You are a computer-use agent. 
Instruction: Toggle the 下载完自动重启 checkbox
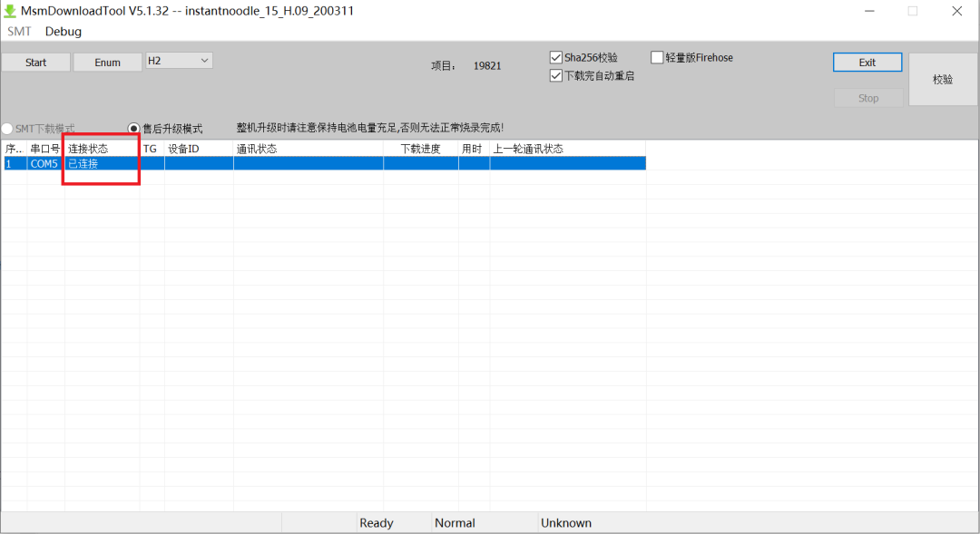pyautogui.click(x=555, y=75)
